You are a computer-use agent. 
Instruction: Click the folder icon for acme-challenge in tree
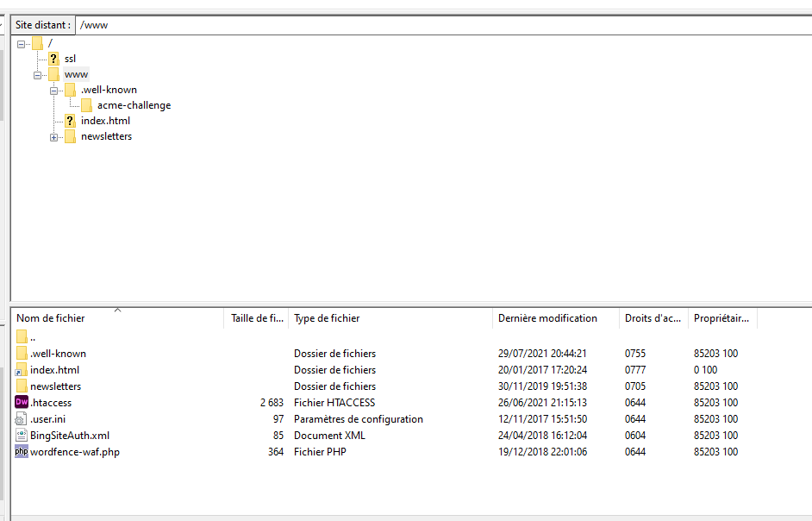pyautogui.click(x=86, y=105)
